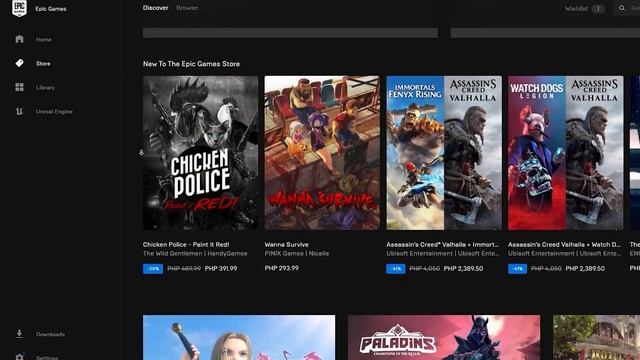Click Epic Games account name text
The image size is (640, 360).
click(x=51, y=9)
